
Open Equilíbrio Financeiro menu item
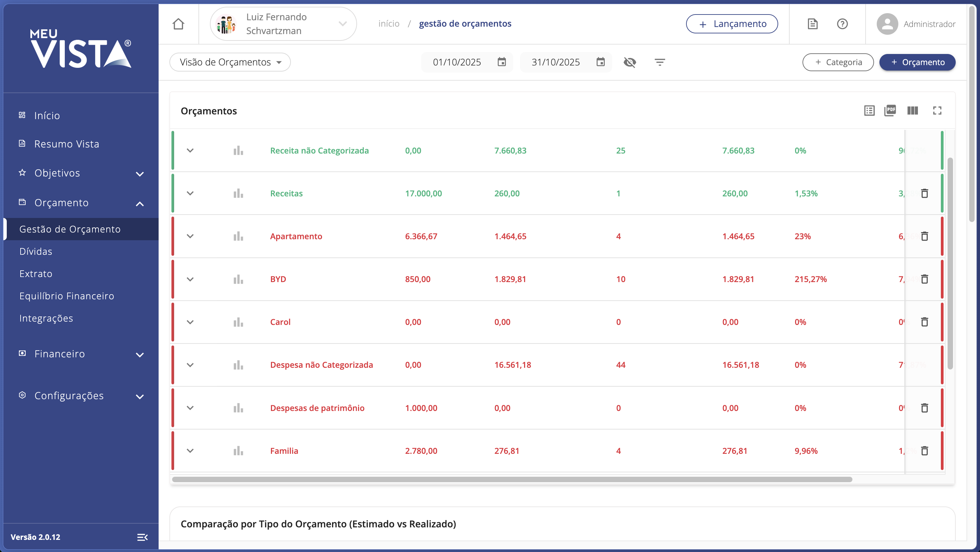pos(66,296)
